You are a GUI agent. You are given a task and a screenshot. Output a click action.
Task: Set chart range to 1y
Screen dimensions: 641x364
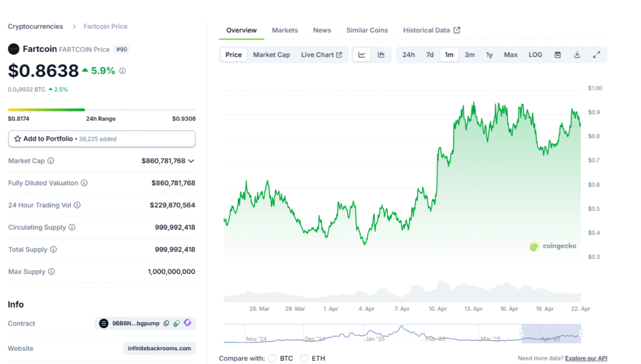pyautogui.click(x=490, y=55)
